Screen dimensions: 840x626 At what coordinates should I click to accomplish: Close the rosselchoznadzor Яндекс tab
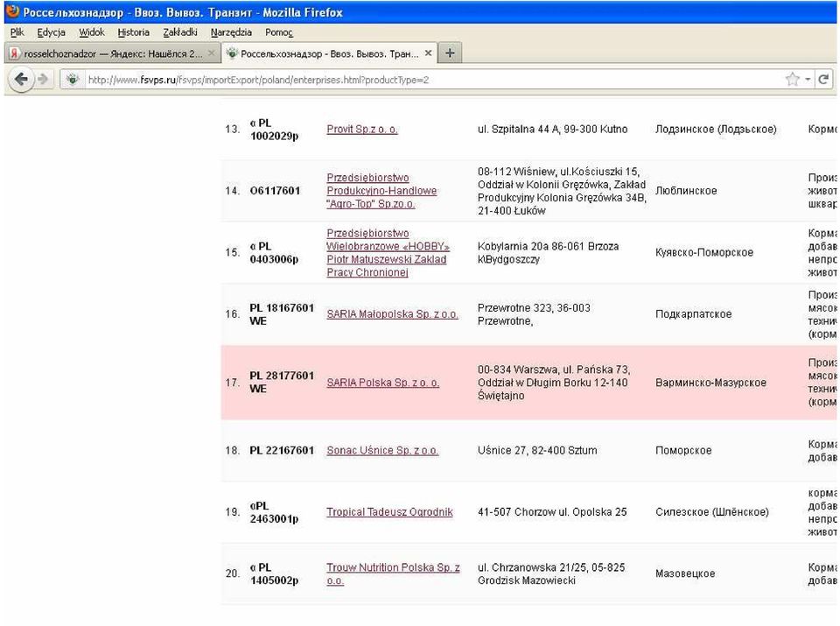[211, 53]
